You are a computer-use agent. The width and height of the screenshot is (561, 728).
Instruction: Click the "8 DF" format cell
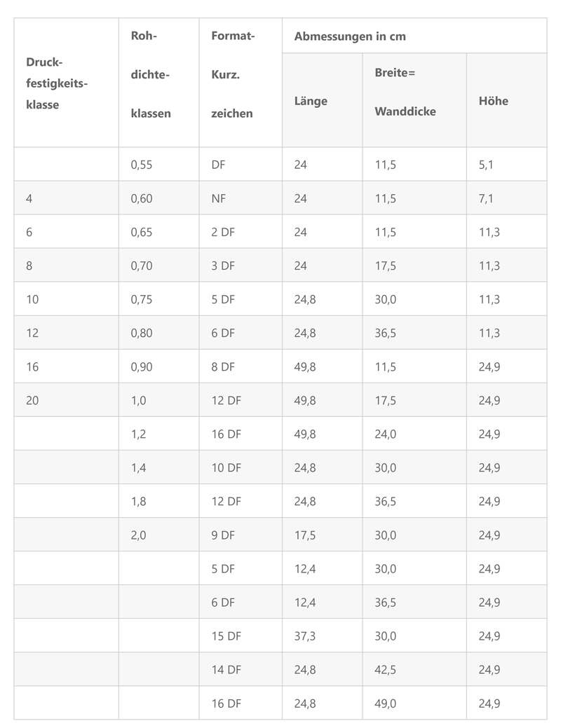223,366
